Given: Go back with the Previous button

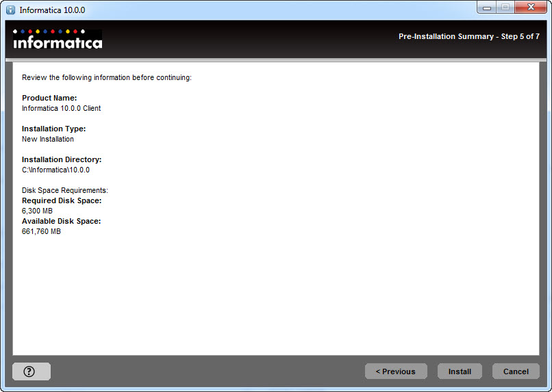Looking at the screenshot, I should pos(396,371).
